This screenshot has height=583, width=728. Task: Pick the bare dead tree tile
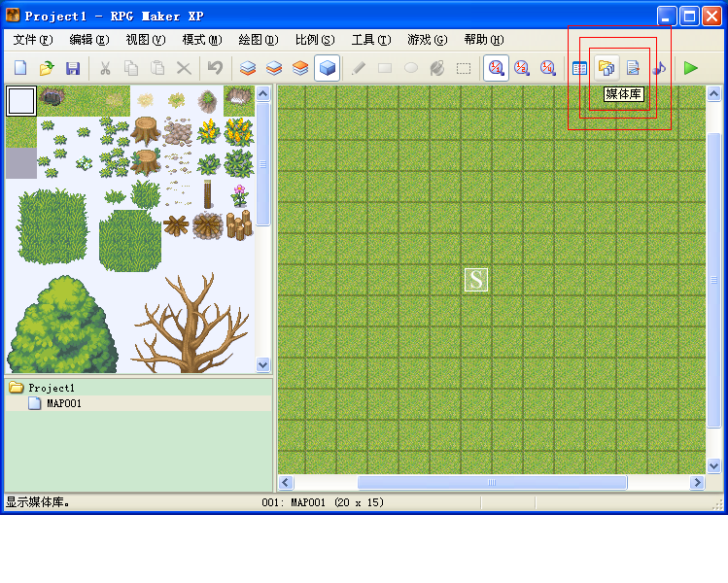click(191, 324)
